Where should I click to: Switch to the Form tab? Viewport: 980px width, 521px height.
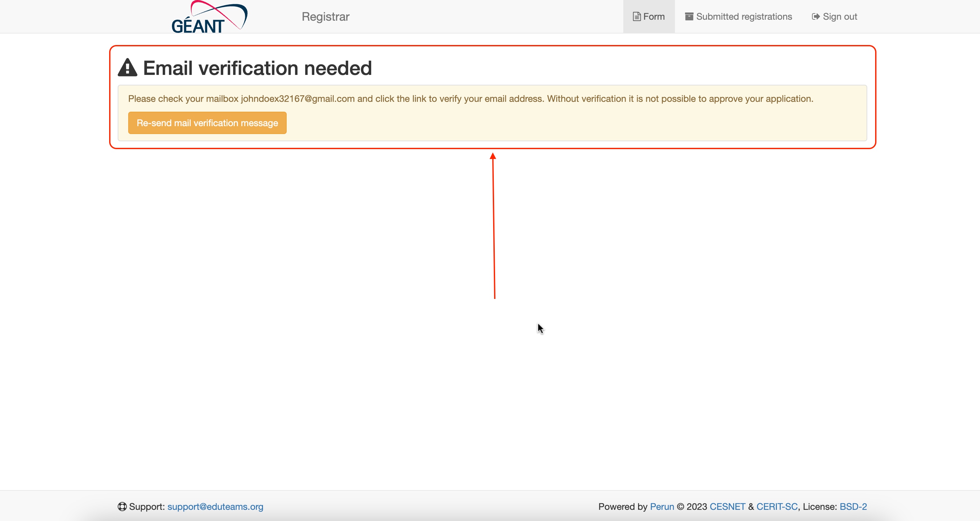(x=649, y=17)
